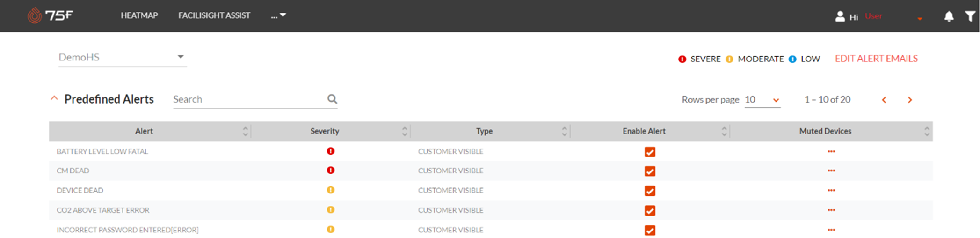Click moderate icon for DEVICE DEAD

331,190
